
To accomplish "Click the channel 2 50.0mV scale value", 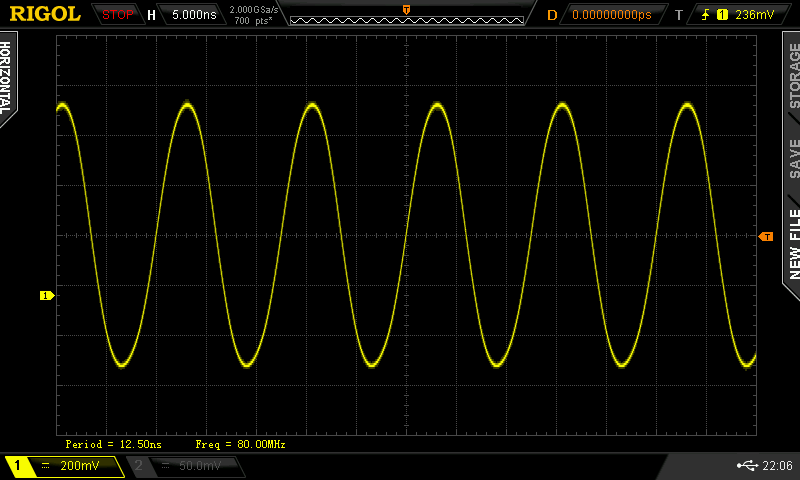I will pos(199,465).
